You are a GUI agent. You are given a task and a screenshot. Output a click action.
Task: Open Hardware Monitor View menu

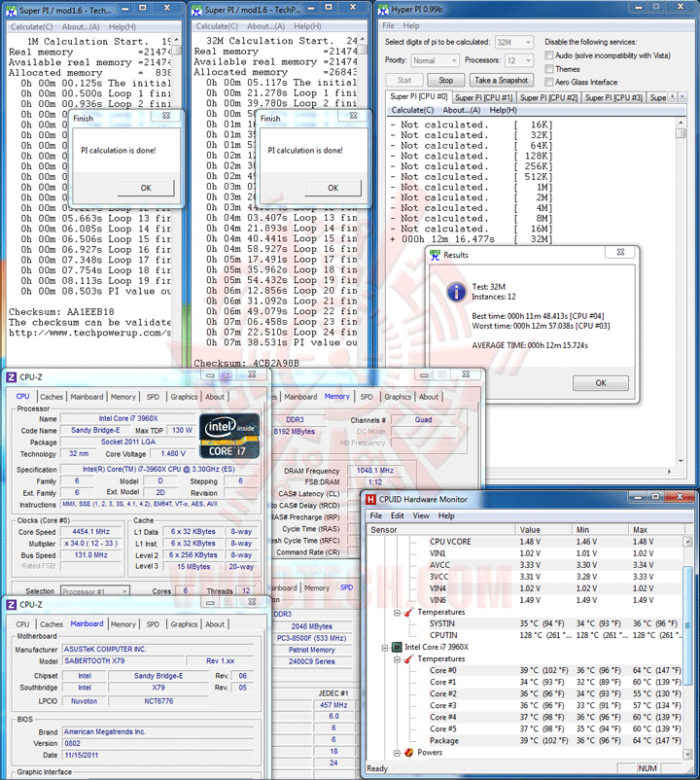tap(421, 515)
